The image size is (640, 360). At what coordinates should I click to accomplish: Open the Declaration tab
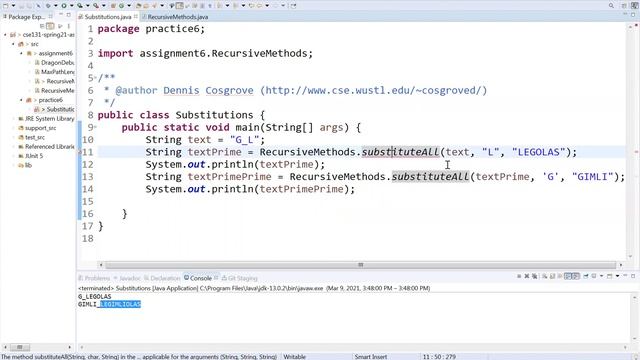tap(162, 278)
